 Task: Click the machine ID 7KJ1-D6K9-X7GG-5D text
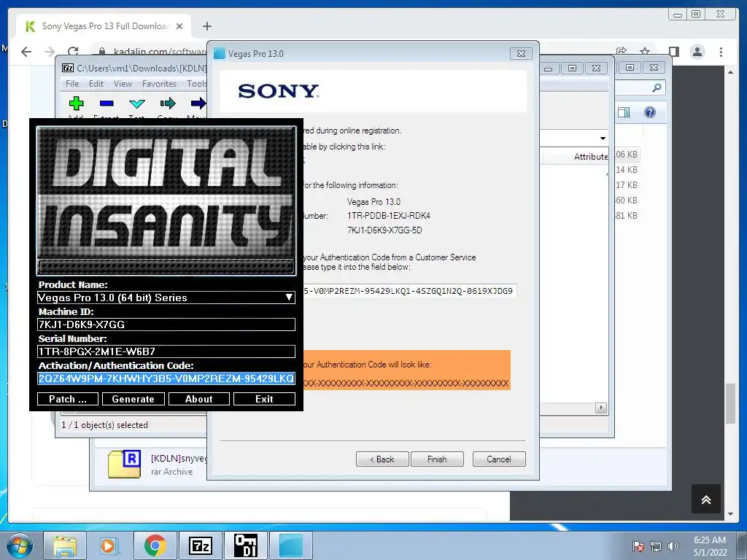coord(384,230)
